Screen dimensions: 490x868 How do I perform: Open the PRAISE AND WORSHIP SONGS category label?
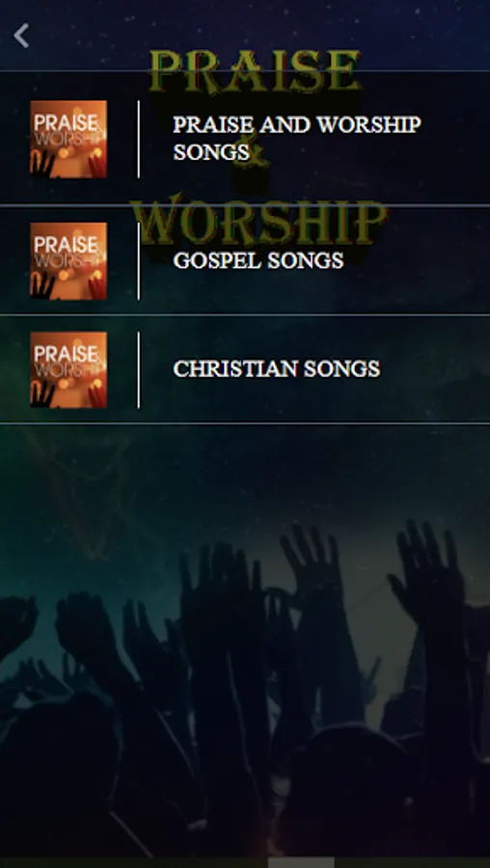point(297,138)
